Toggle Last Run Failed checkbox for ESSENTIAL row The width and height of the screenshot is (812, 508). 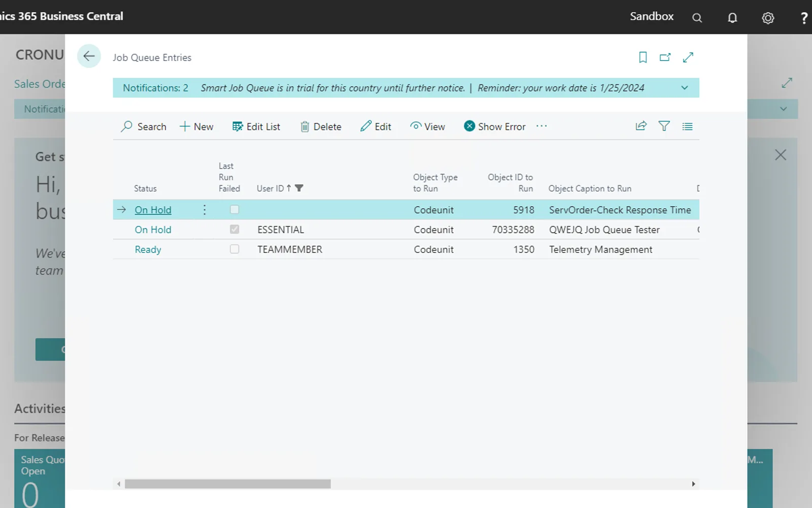(x=234, y=229)
